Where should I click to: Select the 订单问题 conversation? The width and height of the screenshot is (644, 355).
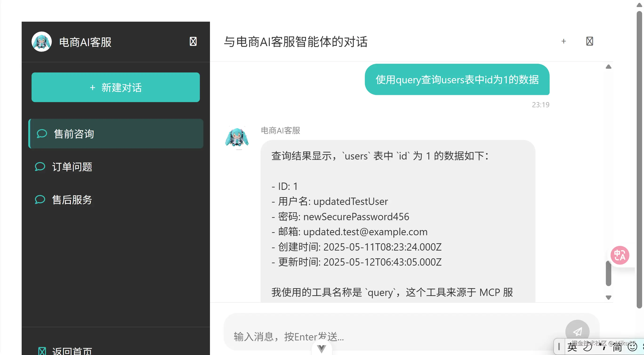(72, 167)
